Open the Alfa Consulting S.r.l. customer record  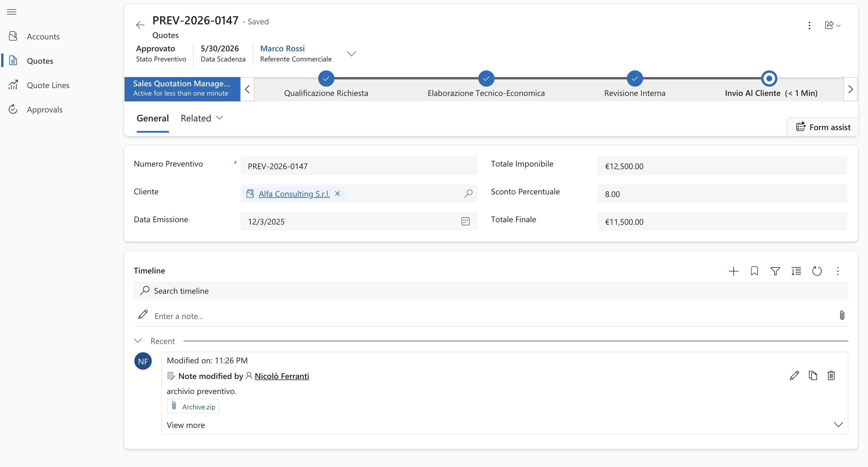click(294, 194)
